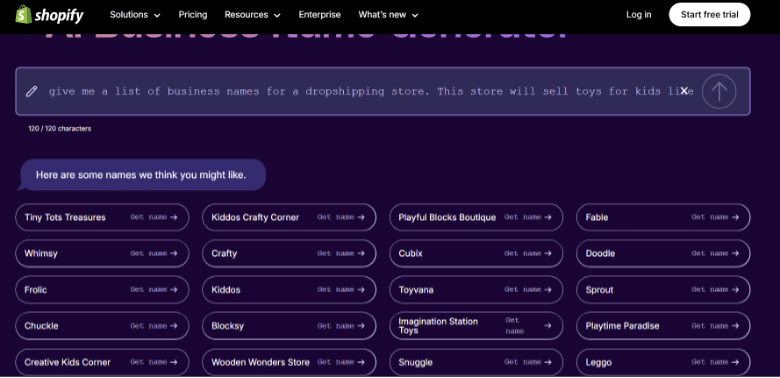Open the Shopify logo home link

pos(49,15)
